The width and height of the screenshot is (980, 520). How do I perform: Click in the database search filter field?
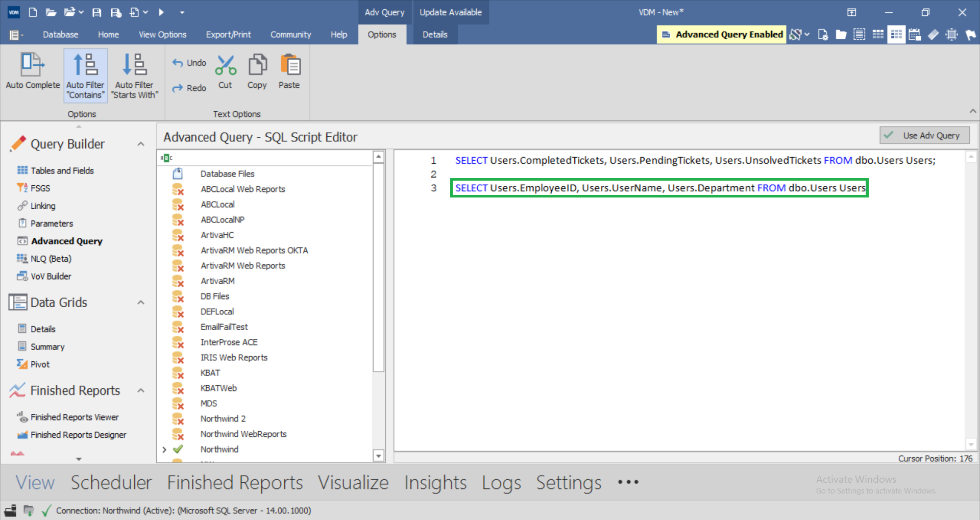[265, 158]
